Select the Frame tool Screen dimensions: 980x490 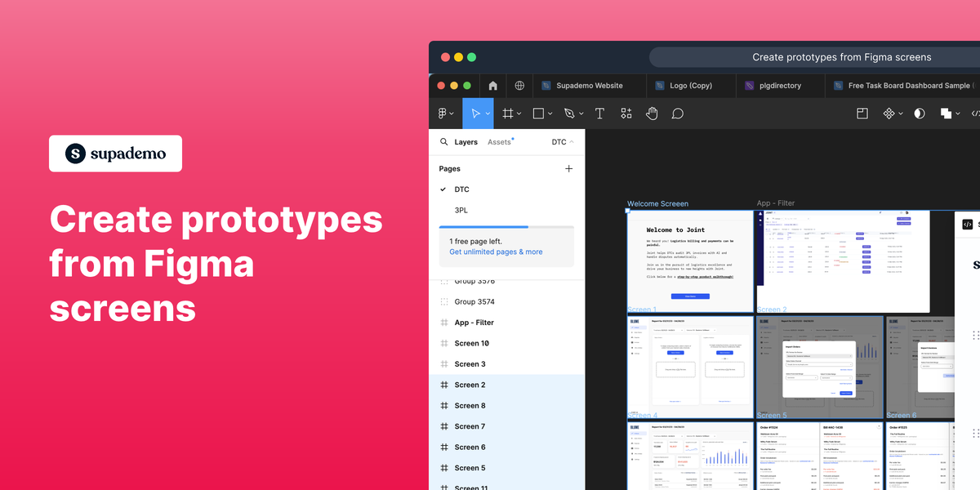508,113
